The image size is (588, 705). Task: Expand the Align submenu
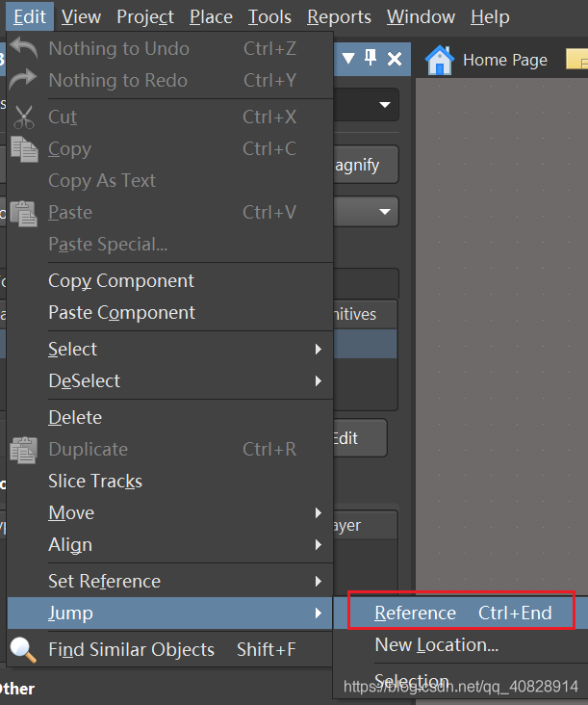click(169, 545)
